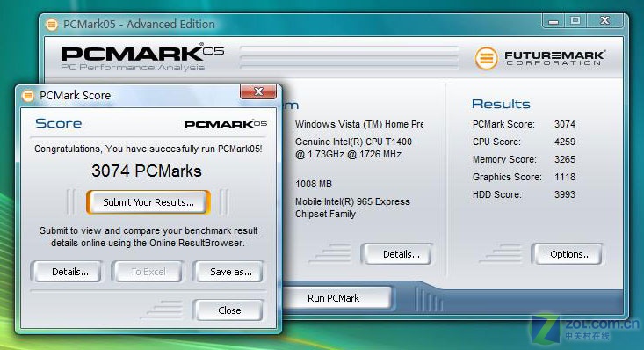Click the 'PCMark05 - Advanced Edition' window title
The width and height of the screenshot is (644, 350).
[x=139, y=25]
